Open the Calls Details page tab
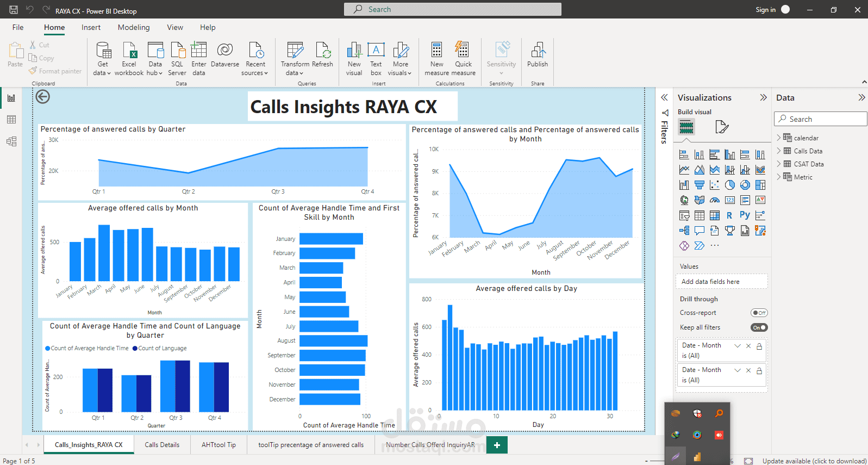This screenshot has height=465, width=868. click(x=162, y=445)
